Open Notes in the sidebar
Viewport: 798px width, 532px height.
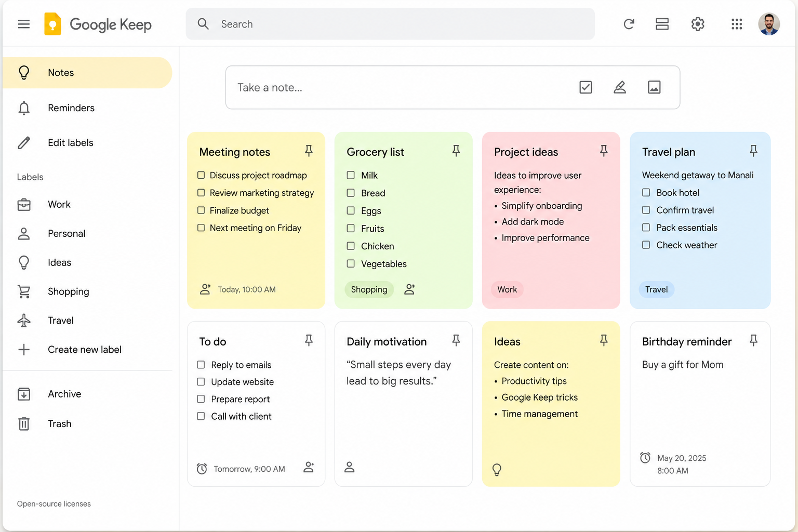(87, 73)
